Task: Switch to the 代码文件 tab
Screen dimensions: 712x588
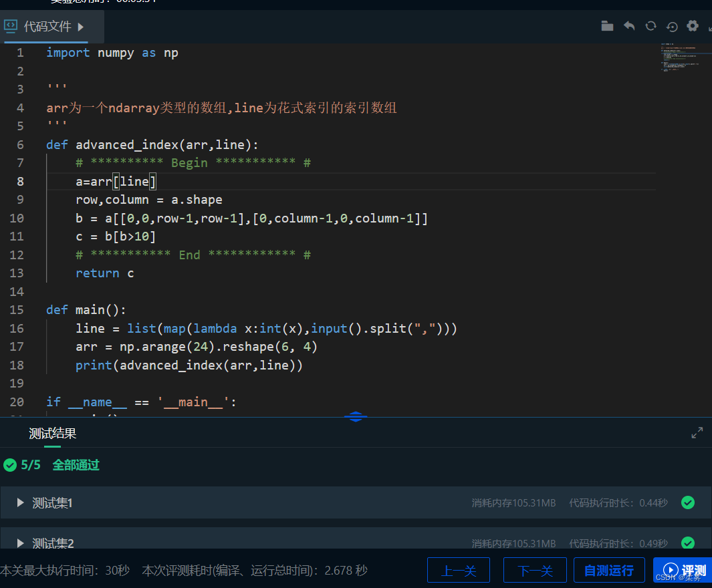Action: pos(47,27)
